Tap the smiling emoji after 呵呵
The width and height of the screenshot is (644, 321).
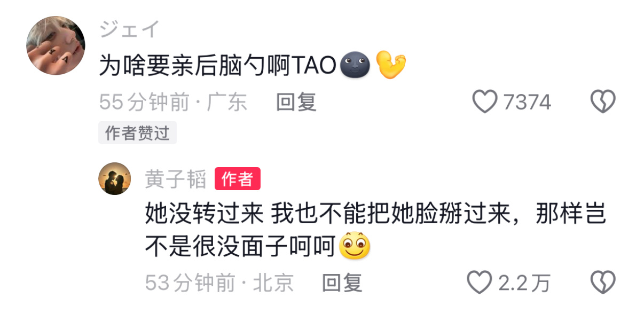355,246
